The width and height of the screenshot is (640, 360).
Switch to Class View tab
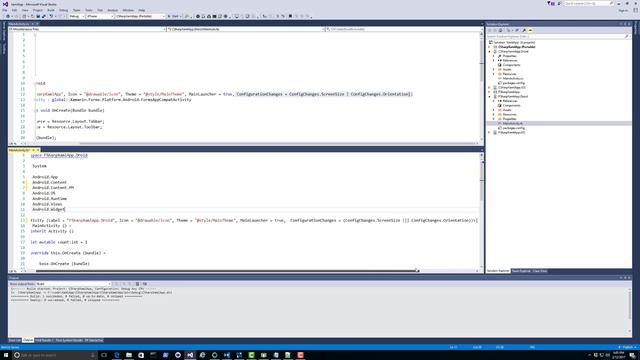click(x=540, y=271)
